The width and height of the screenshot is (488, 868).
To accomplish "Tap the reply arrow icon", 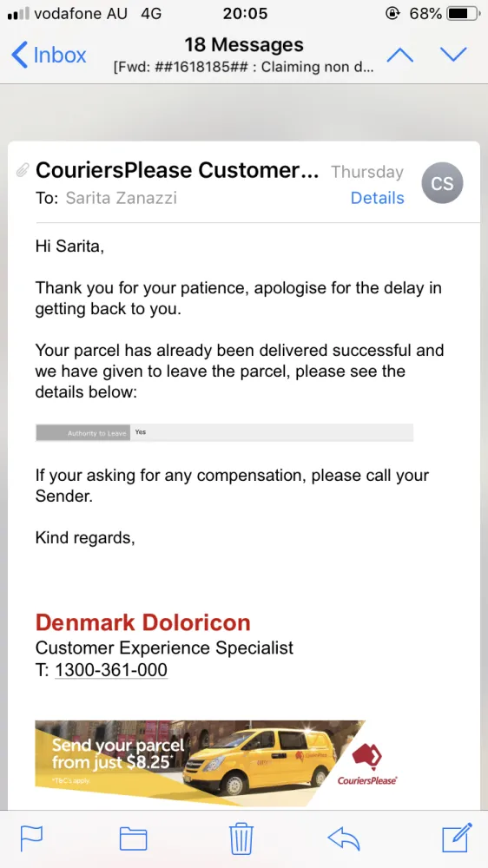I will tap(344, 838).
